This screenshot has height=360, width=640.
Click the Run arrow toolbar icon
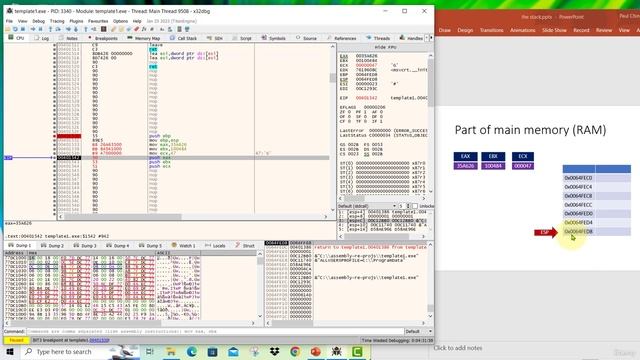(x=33, y=29)
